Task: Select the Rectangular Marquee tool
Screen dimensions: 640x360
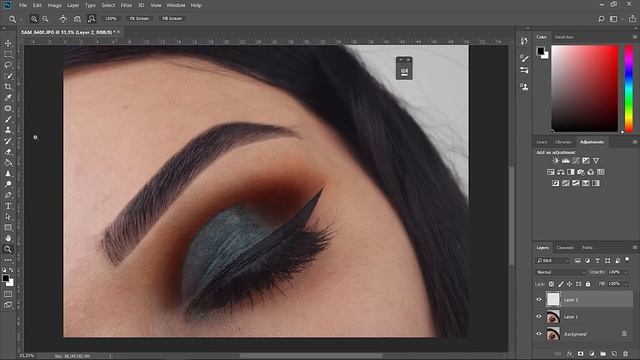Action: click(x=8, y=54)
